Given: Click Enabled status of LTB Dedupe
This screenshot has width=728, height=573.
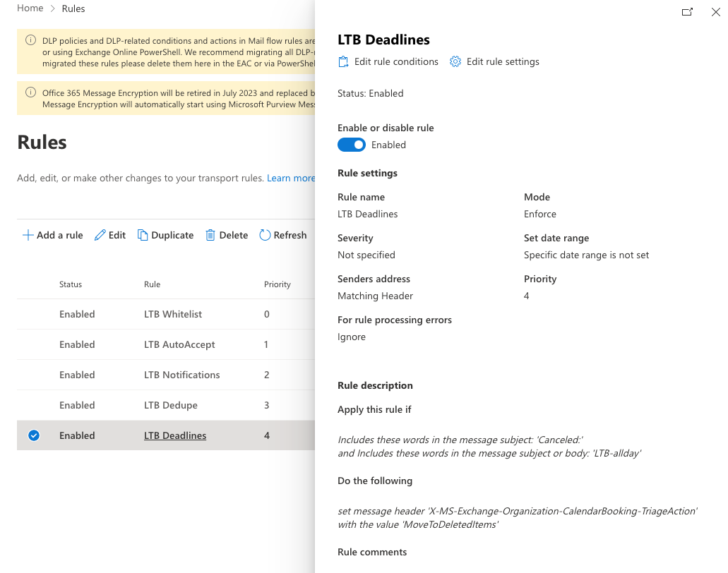Looking at the screenshot, I should point(77,405).
